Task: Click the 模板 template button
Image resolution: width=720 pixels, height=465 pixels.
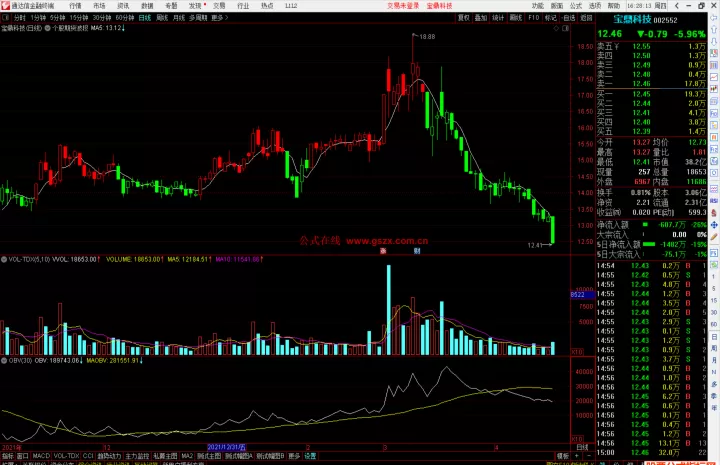Action: (562, 456)
